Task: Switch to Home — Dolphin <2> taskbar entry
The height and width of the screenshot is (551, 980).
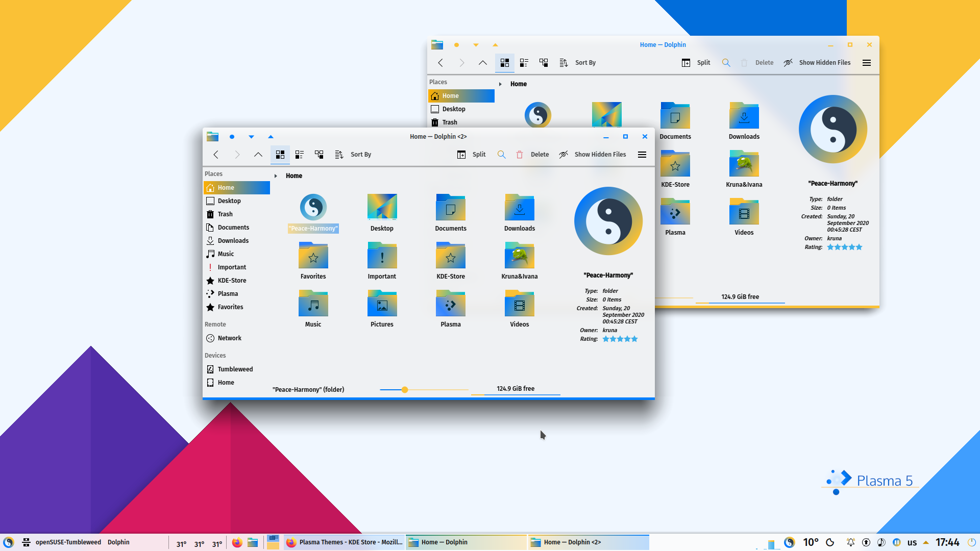Action: pyautogui.click(x=589, y=542)
